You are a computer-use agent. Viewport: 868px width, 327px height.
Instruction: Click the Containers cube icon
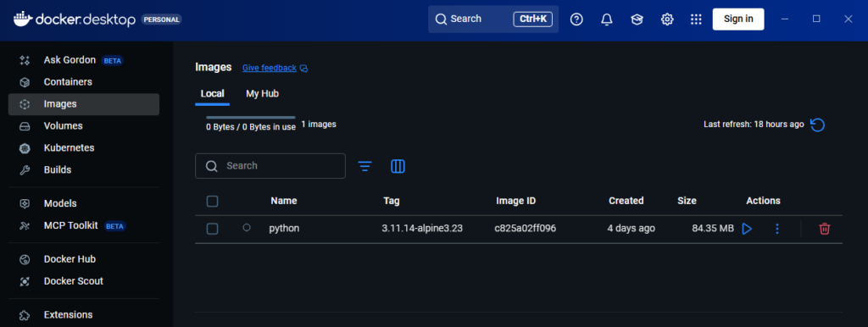25,82
